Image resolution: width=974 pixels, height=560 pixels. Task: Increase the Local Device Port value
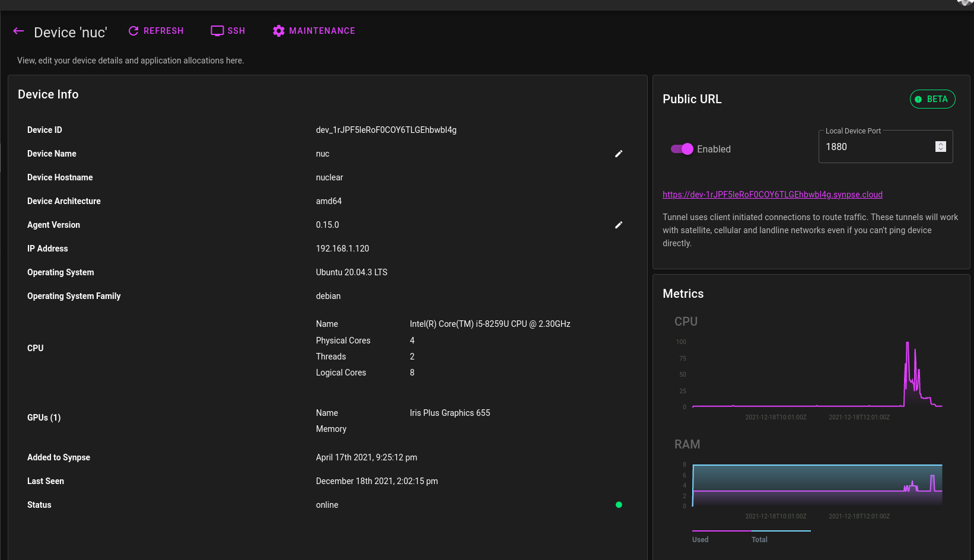tap(940, 144)
